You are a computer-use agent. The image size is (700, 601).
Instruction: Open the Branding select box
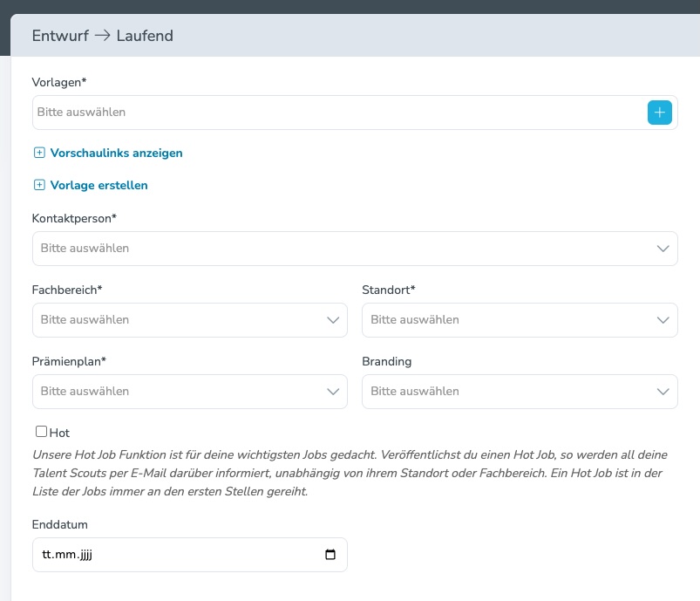506,392
